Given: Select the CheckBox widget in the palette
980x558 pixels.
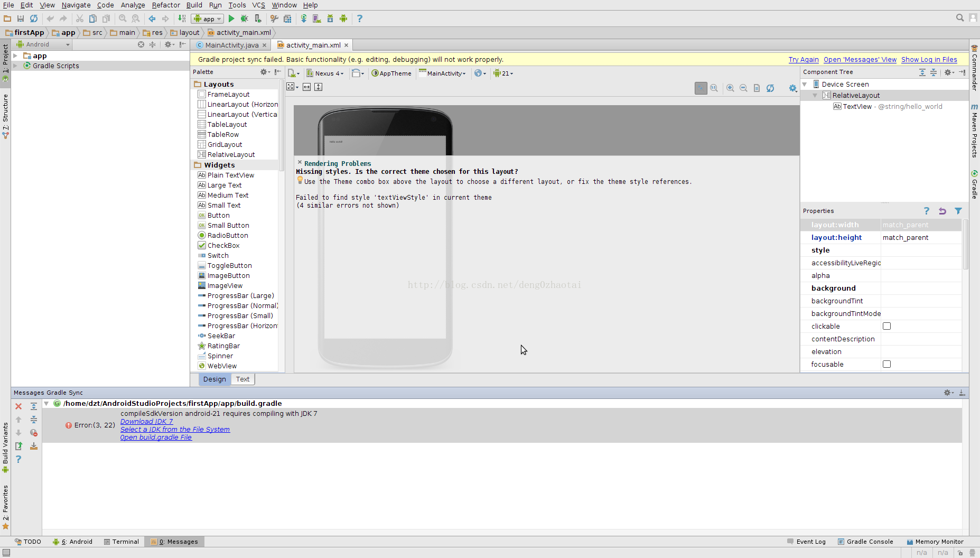Looking at the screenshot, I should pyautogui.click(x=218, y=245).
